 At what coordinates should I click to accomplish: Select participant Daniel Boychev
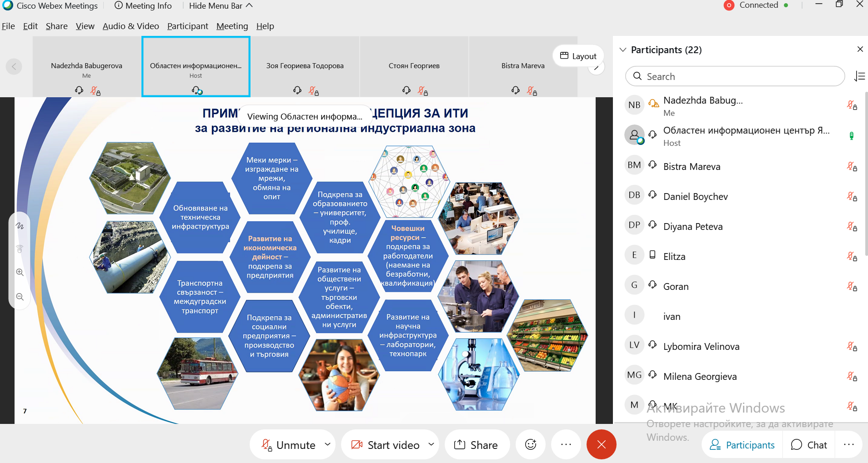(740, 196)
